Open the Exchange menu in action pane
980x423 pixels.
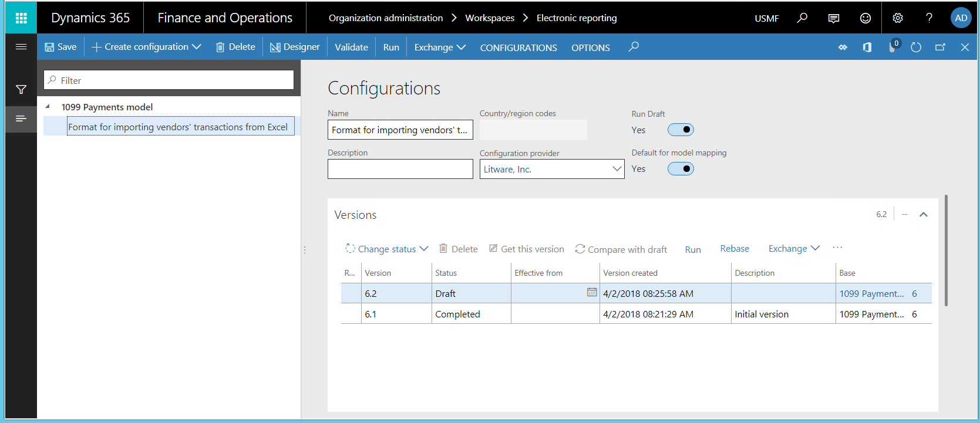coord(440,48)
